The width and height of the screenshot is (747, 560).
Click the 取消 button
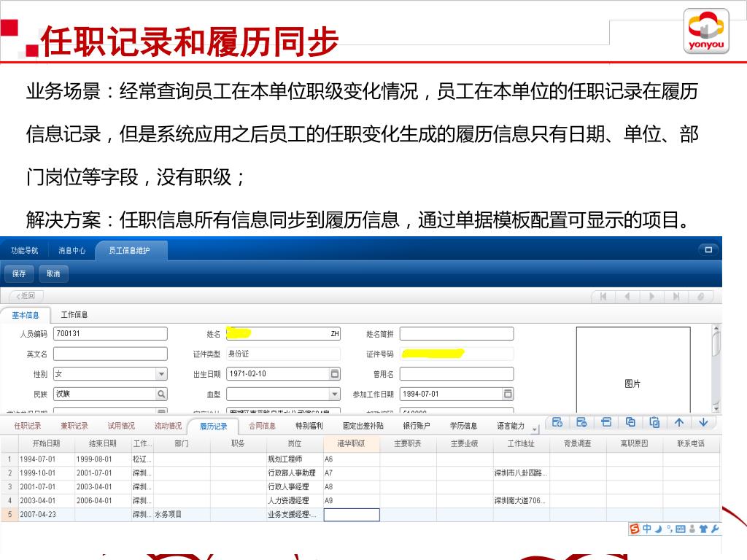(x=53, y=273)
